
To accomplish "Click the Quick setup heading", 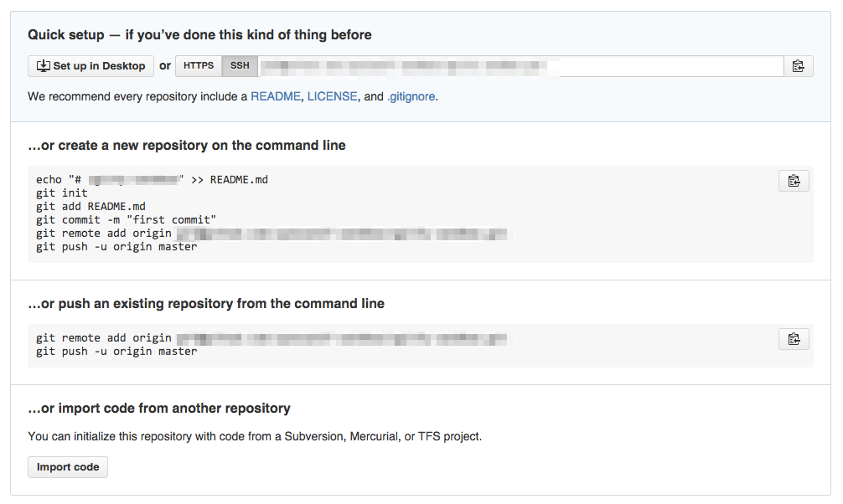I will click(199, 35).
